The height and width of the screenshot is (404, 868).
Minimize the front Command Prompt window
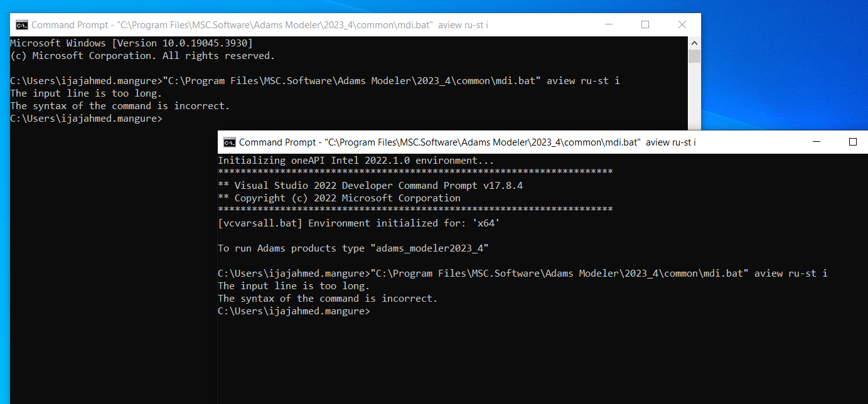[816, 142]
